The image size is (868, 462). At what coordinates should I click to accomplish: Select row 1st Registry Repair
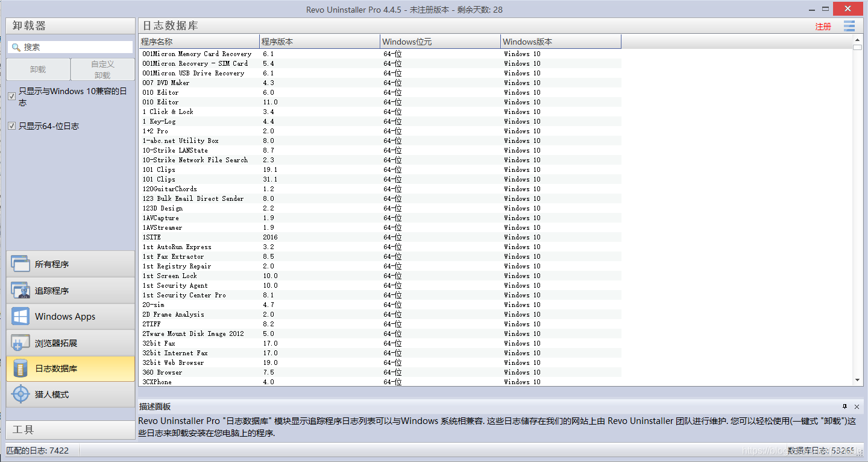pos(380,266)
